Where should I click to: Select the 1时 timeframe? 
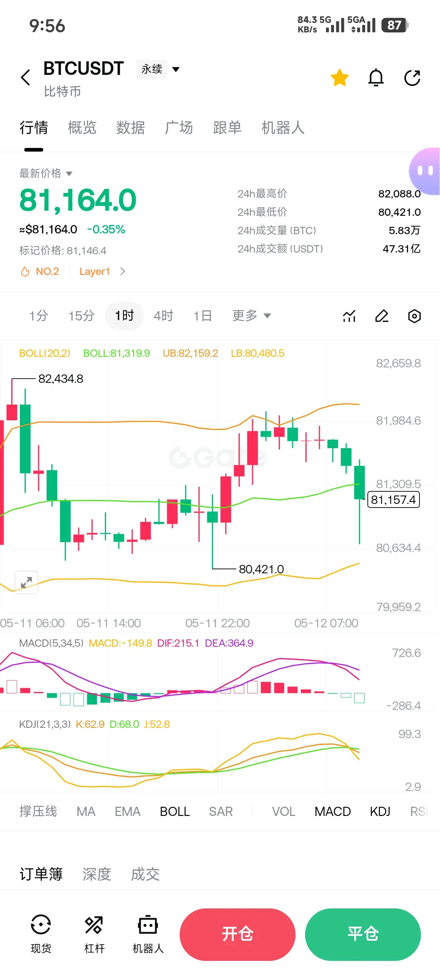pos(124,315)
